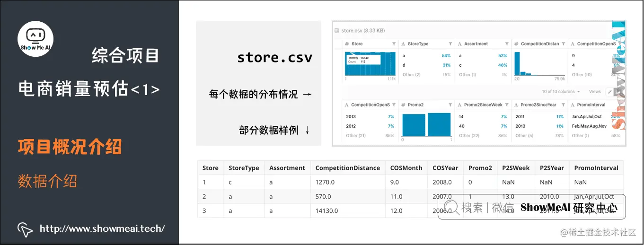
Task: Click the P2SWeek header in sample table
Action: point(516,168)
